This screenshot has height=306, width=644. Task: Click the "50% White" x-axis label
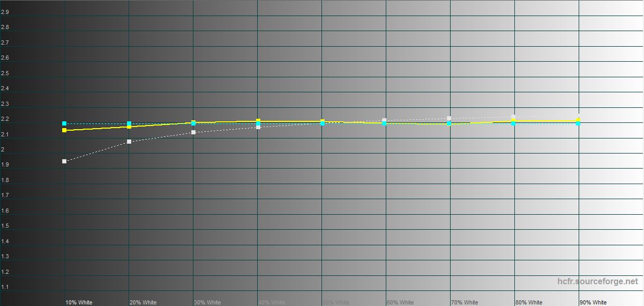pos(336,302)
